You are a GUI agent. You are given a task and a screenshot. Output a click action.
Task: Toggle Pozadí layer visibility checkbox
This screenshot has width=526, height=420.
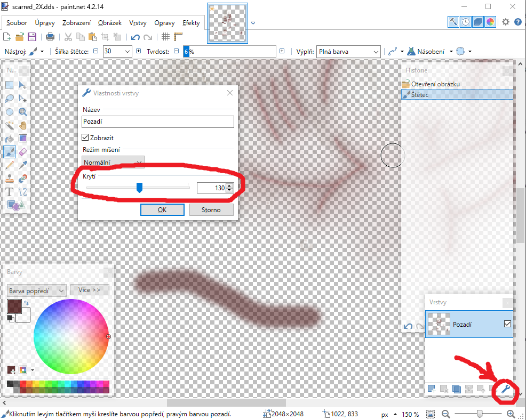507,324
